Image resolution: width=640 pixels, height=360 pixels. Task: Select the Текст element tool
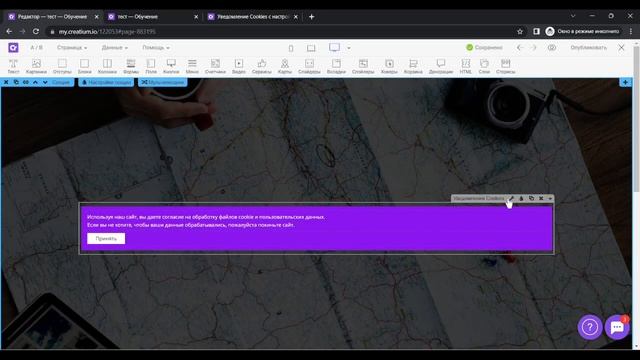click(x=13, y=66)
